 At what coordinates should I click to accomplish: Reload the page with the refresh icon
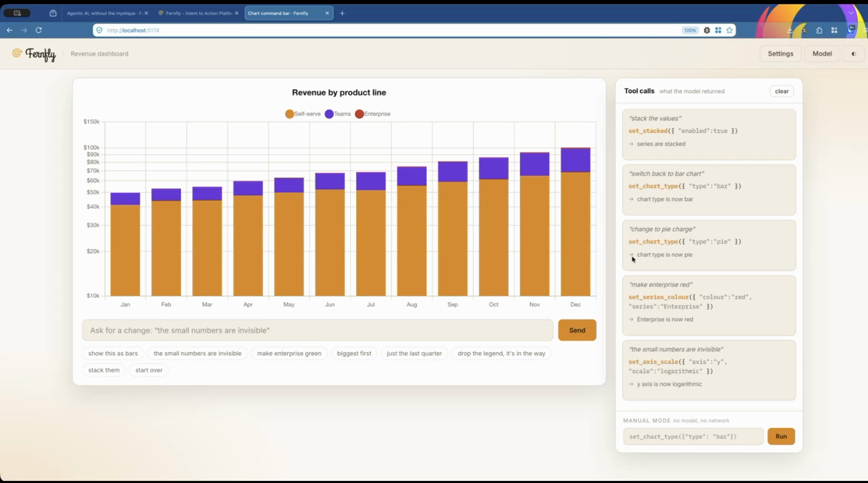coord(38,30)
